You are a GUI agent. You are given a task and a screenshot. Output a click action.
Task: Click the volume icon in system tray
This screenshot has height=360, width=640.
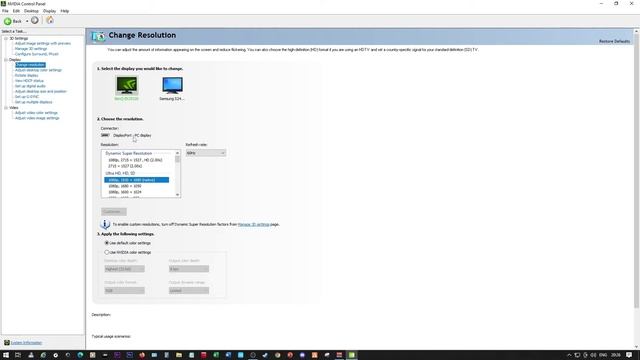(x=593, y=355)
